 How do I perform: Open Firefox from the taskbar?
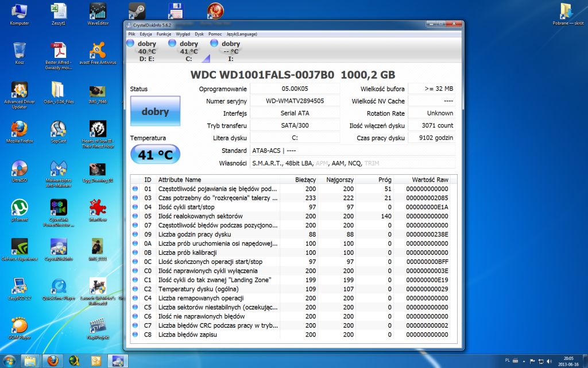(52, 361)
